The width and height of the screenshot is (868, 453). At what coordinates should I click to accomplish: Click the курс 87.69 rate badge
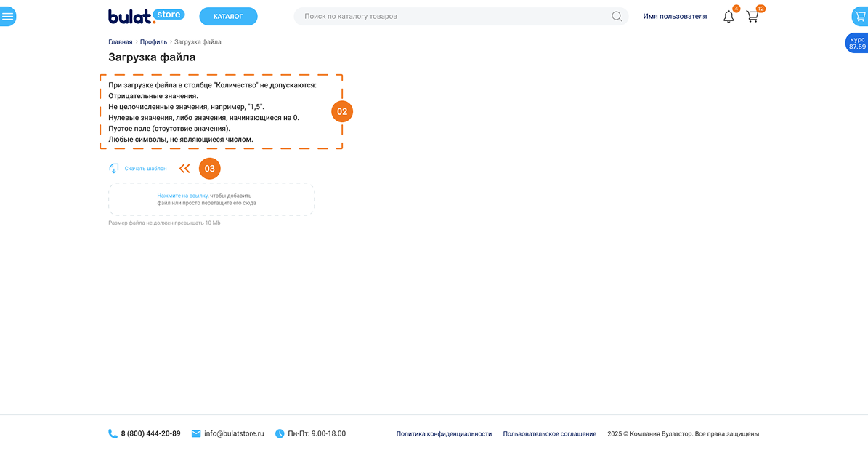point(857,43)
